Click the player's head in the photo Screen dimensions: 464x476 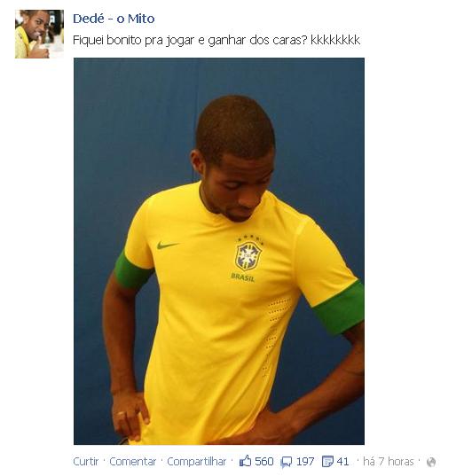click(235, 158)
